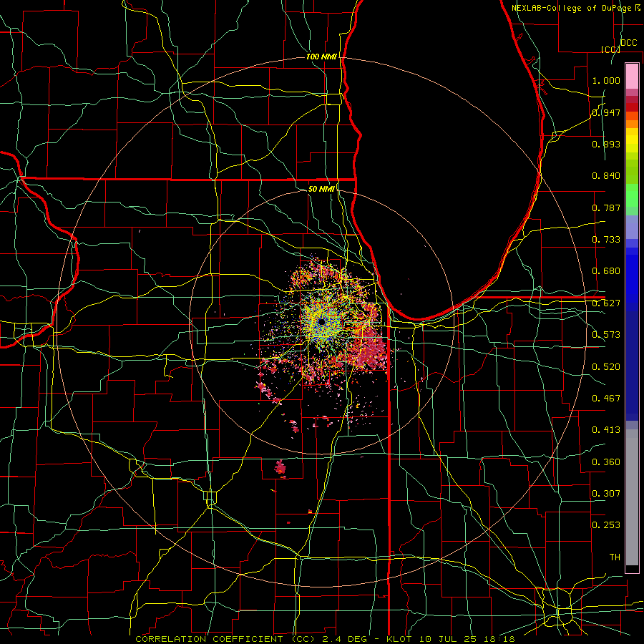644x644 pixels.
Task: Click the 0.520 legend value
Action: 606,367
